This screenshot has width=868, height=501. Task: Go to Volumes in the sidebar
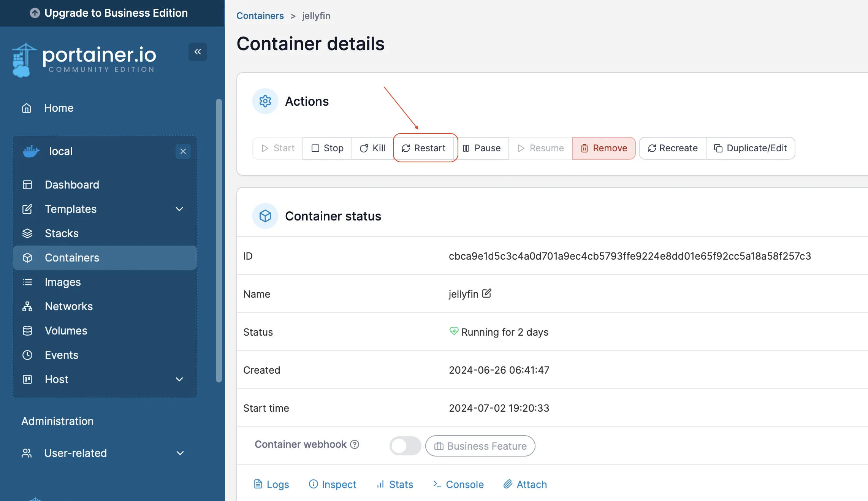66,331
